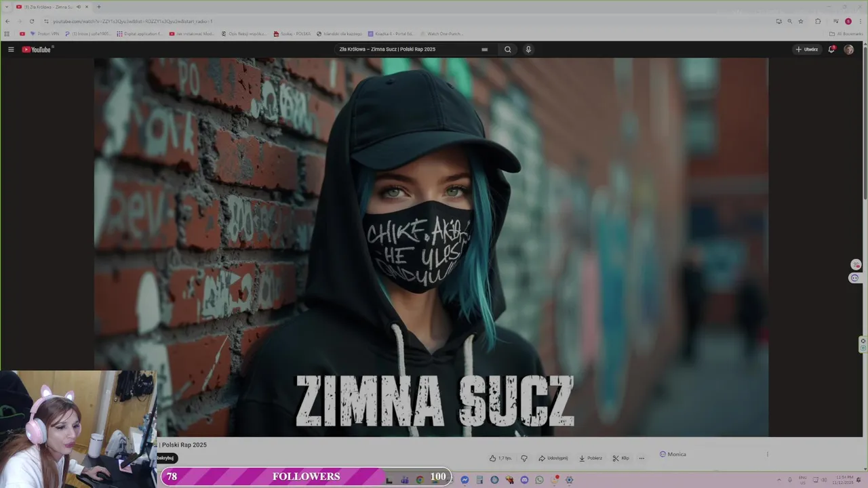Open the Digital application bookmark
The height and width of the screenshot is (488, 868).
[x=140, y=34]
